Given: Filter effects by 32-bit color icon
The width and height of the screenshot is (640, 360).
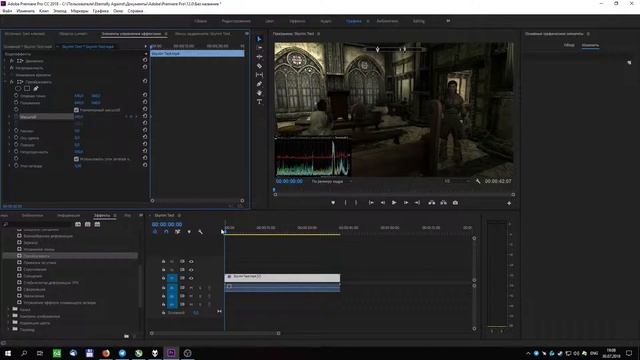Looking at the screenshot, I should tap(88, 224).
